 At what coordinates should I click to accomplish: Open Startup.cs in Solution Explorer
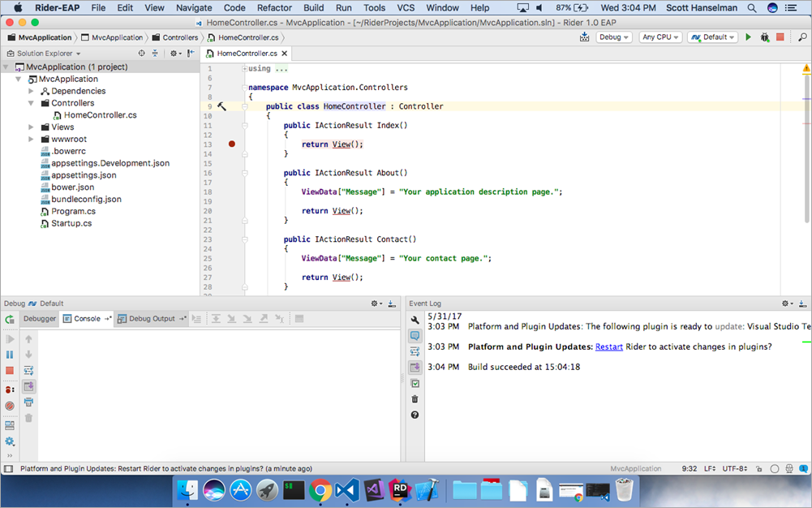tap(71, 223)
